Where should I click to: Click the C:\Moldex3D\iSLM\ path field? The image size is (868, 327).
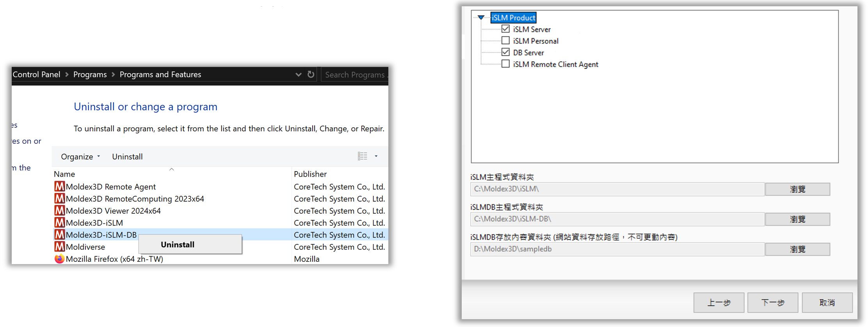(617, 189)
